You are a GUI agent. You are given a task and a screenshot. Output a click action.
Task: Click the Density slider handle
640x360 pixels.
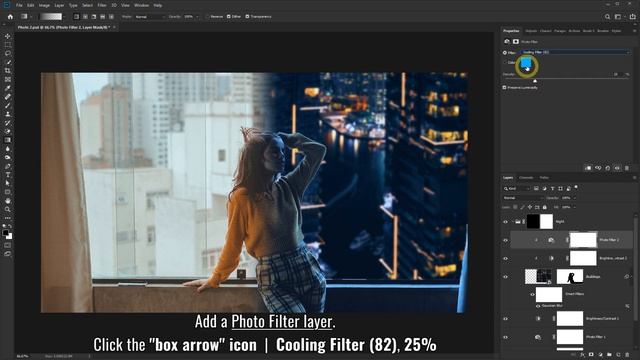tap(535, 81)
